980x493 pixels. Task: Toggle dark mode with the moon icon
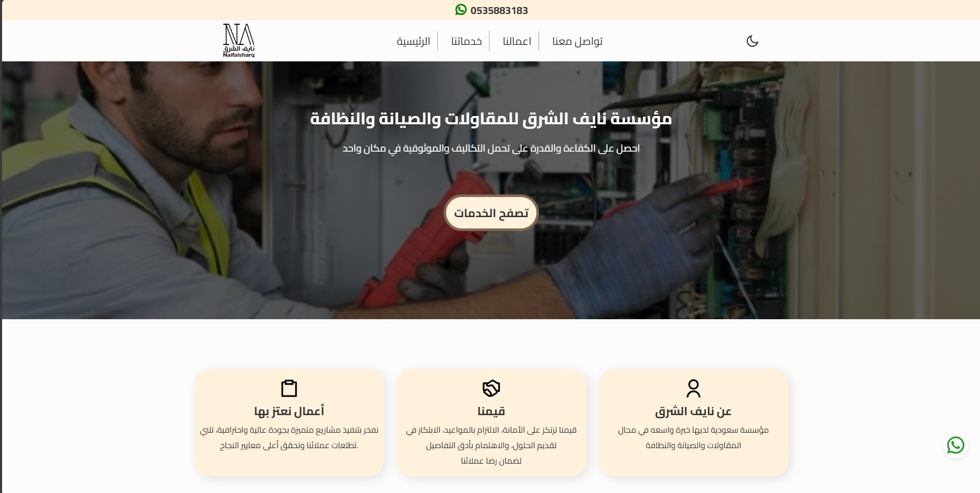(x=753, y=41)
